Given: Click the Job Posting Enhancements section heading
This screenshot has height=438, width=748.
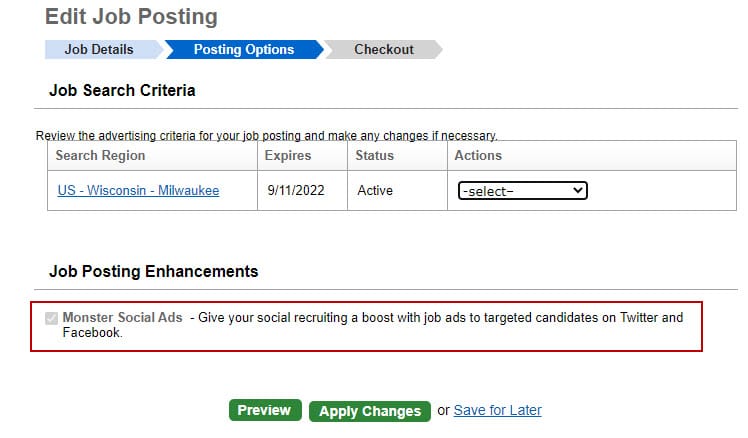Looking at the screenshot, I should (153, 271).
